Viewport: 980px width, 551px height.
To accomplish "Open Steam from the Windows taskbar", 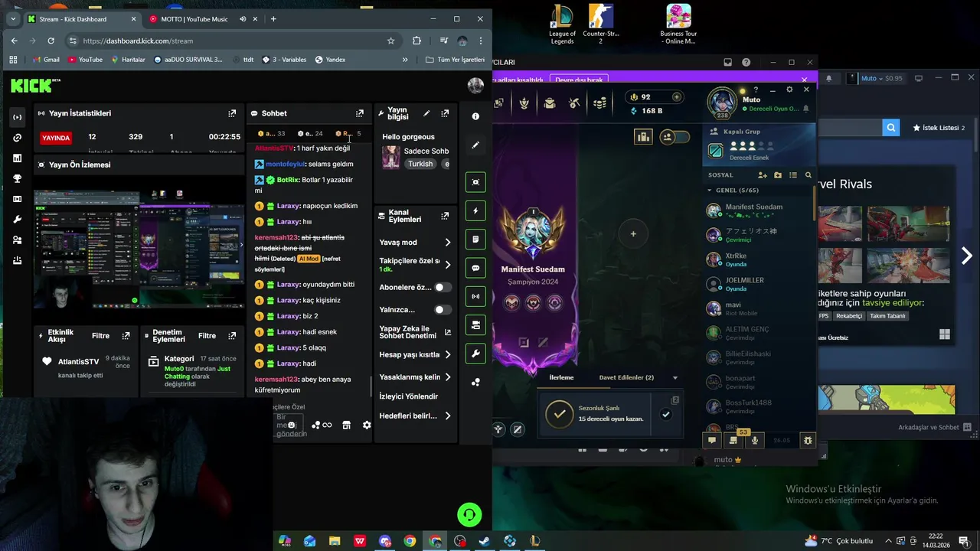I will tap(485, 541).
